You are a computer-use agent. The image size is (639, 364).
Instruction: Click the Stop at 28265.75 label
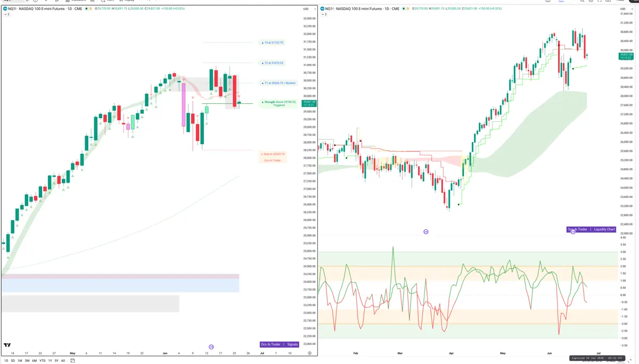coord(273,154)
